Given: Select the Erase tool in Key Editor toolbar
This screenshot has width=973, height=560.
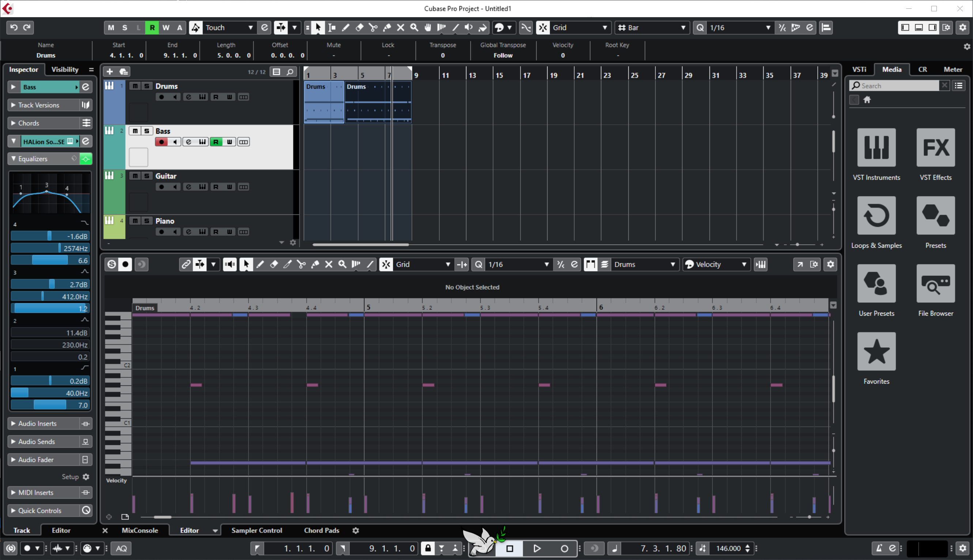Looking at the screenshot, I should (273, 264).
